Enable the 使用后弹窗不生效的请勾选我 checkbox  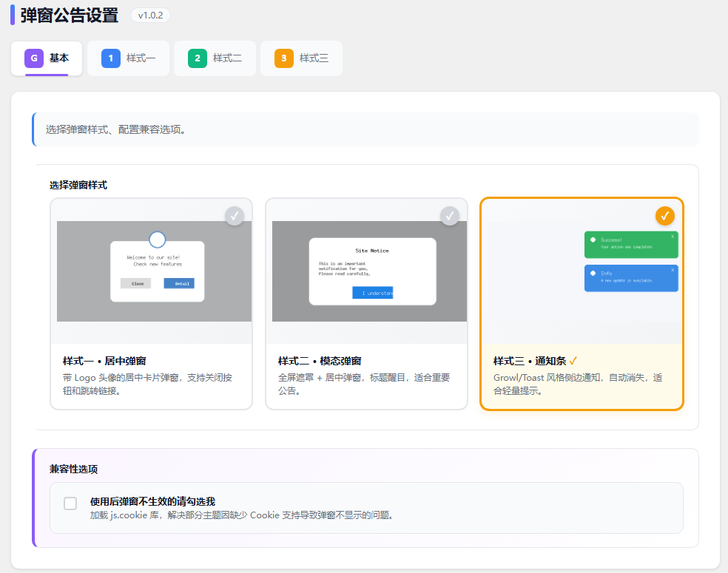[x=70, y=504]
